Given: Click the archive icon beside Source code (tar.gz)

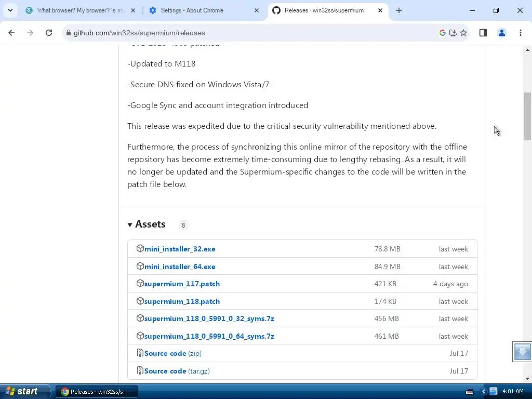Looking at the screenshot, I should 140,370.
